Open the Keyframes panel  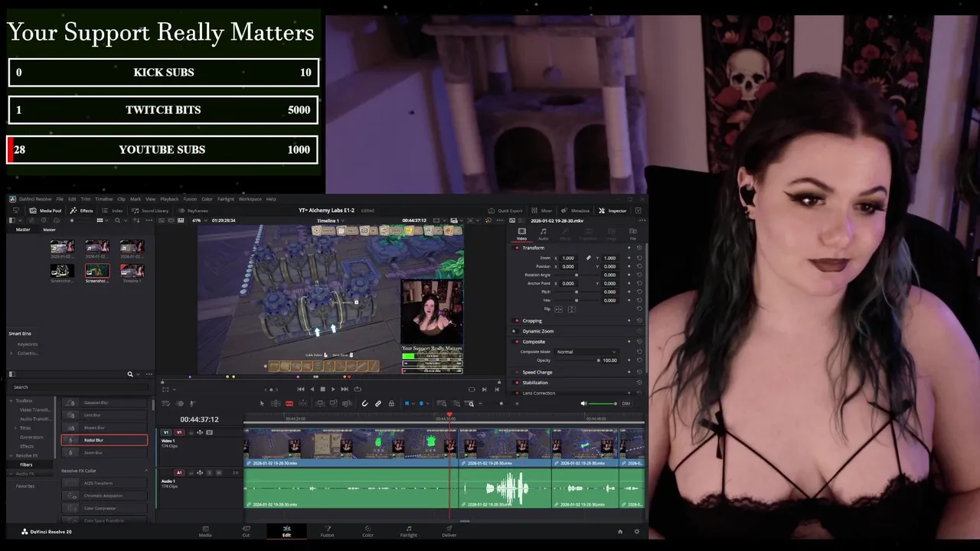pyautogui.click(x=193, y=210)
